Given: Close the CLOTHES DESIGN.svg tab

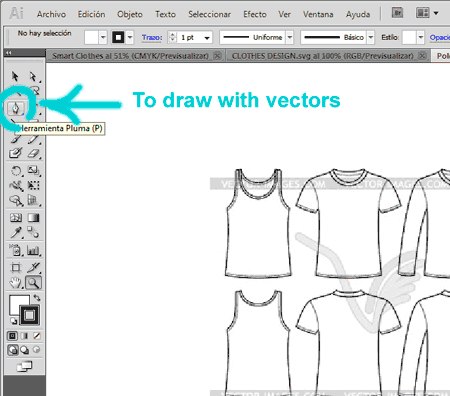Looking at the screenshot, I should point(422,56).
